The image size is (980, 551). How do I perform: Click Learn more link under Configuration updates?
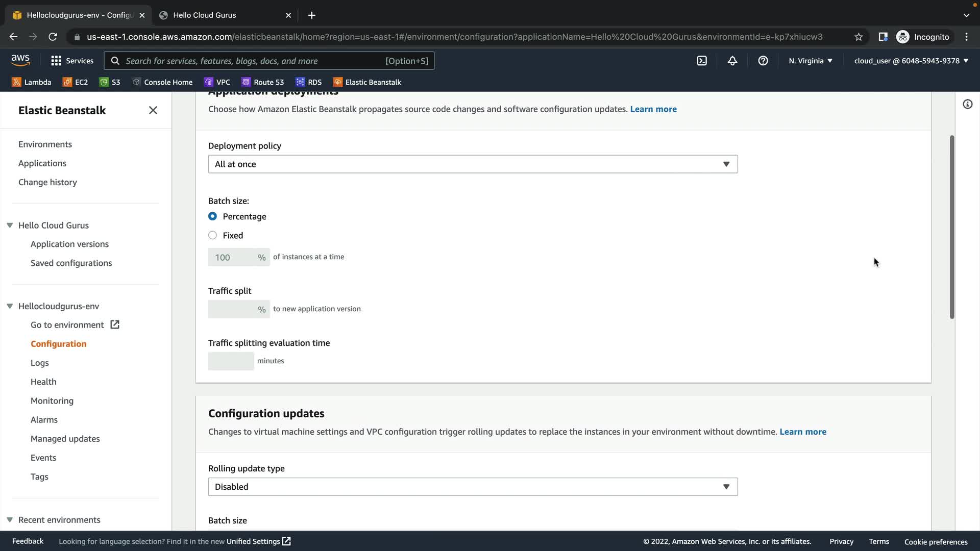(x=802, y=432)
